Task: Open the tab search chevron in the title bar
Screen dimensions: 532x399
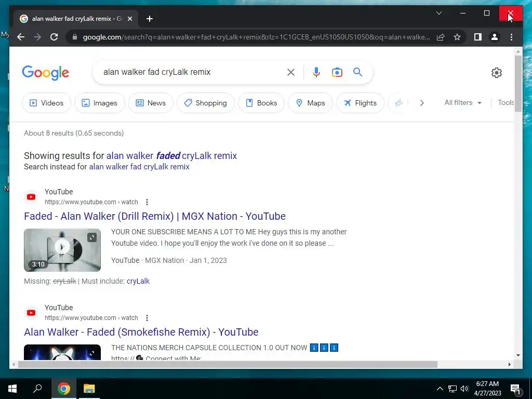Action: (438, 13)
